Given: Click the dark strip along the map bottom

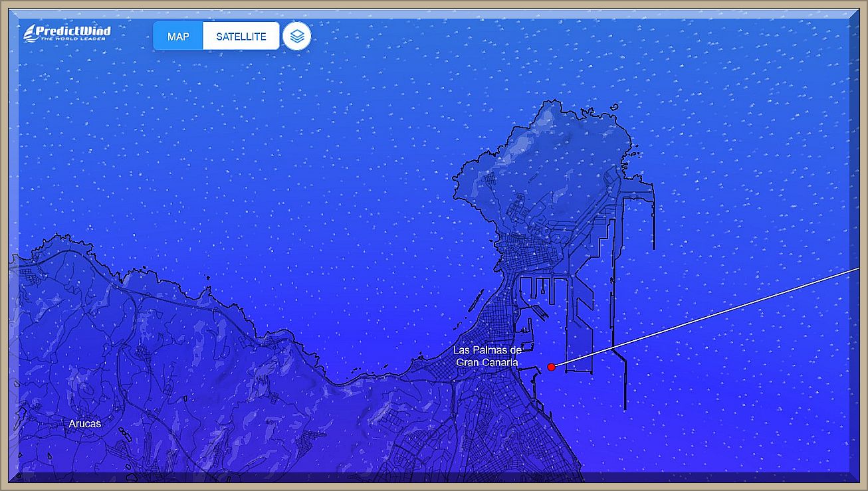Looking at the screenshot, I should (x=432, y=477).
